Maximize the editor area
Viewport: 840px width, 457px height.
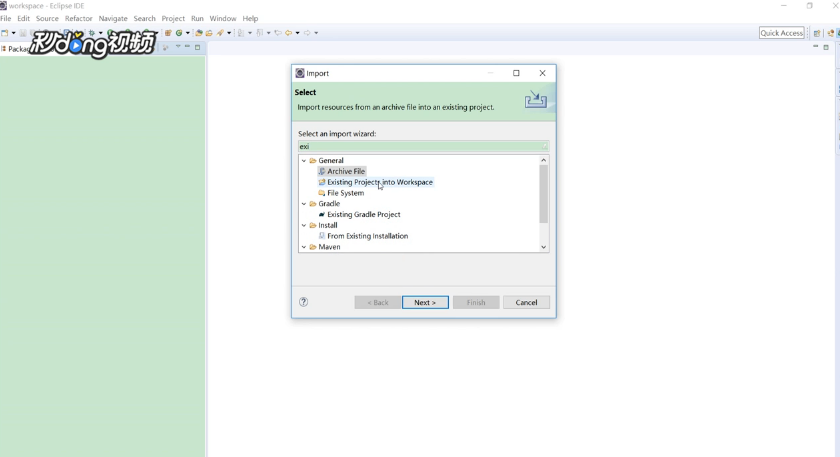pos(826,47)
